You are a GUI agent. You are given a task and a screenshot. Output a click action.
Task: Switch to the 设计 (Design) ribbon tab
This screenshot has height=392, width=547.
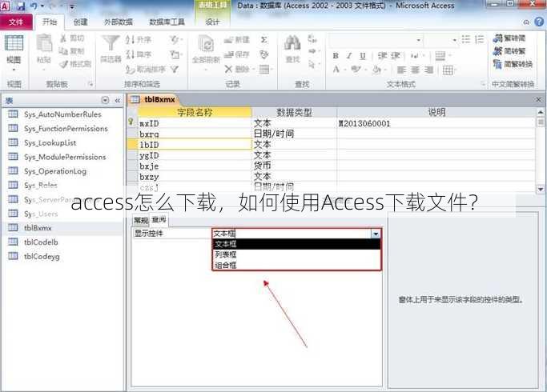tap(212, 22)
